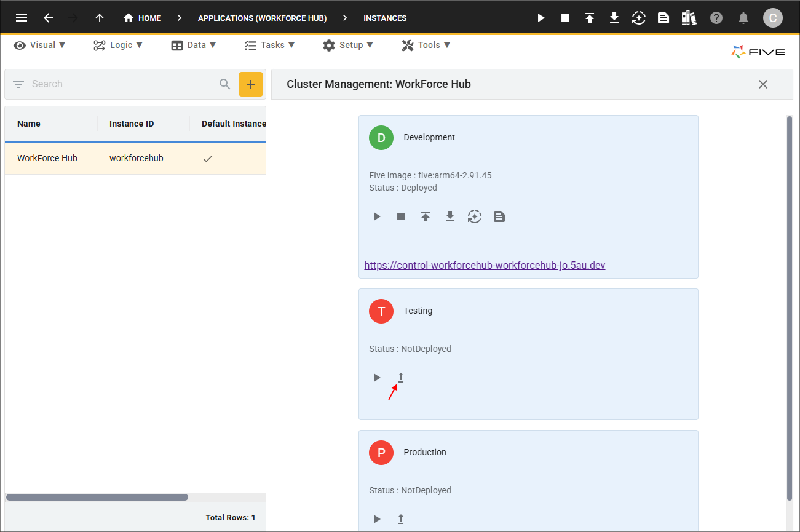
Task: Open the Help question mark icon
Action: pyautogui.click(x=716, y=18)
